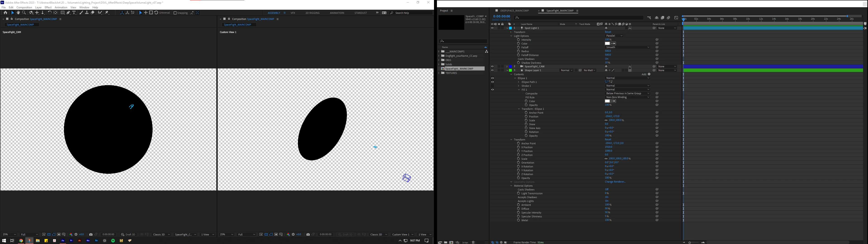The height and width of the screenshot is (244, 868).
Task: Select the Puppet Pin tool
Action: click(107, 13)
